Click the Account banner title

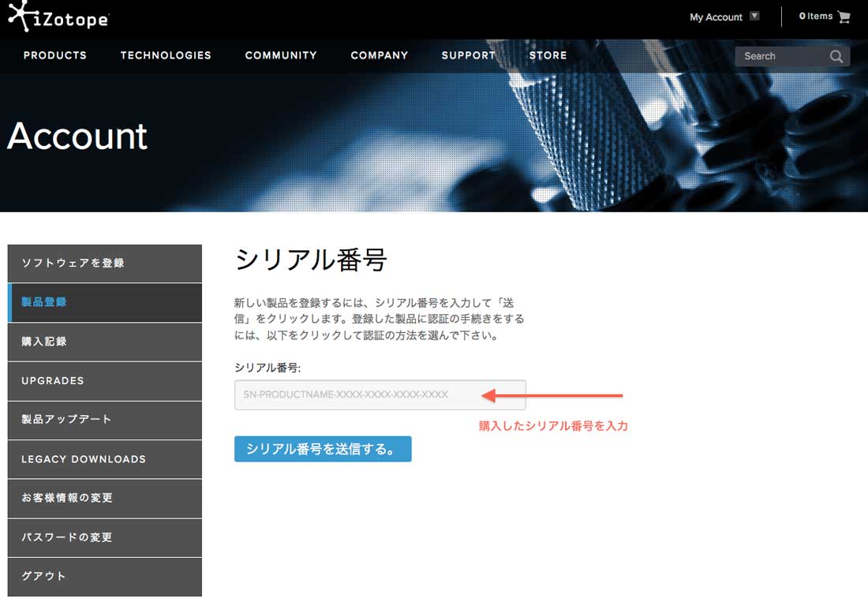pos(77,136)
